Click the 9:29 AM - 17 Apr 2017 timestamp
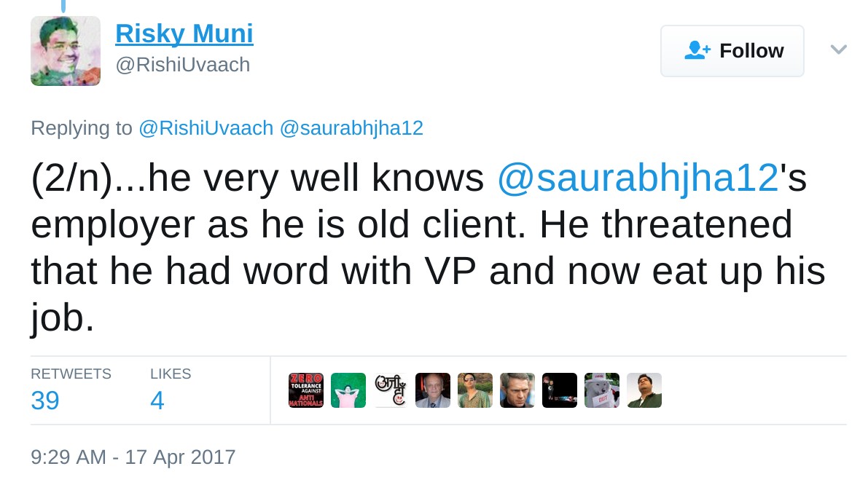The height and width of the screenshot is (485, 868). pyautogui.click(x=133, y=457)
